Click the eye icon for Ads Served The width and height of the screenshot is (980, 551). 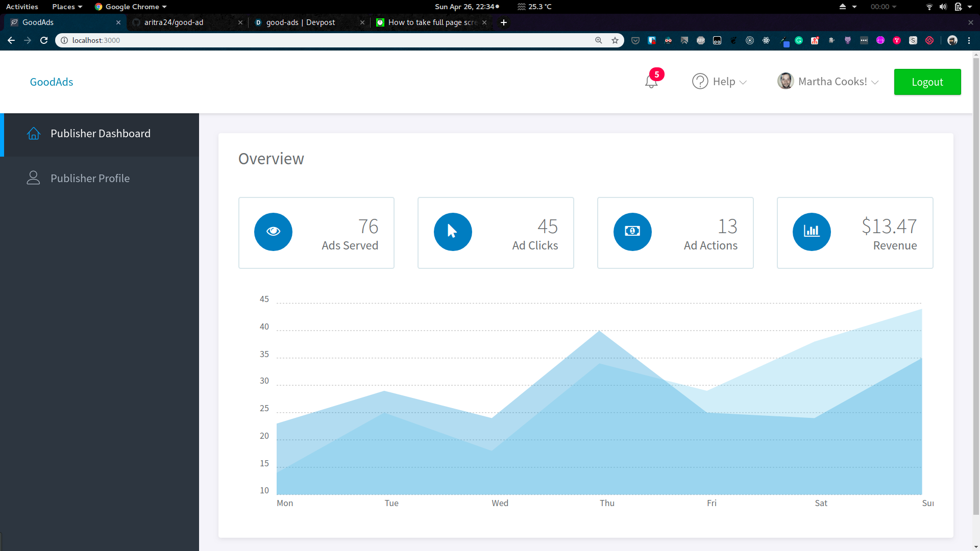coord(273,232)
